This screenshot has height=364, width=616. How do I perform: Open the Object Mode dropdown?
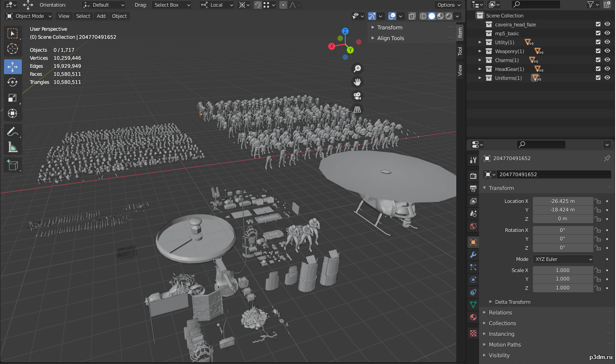click(x=29, y=16)
